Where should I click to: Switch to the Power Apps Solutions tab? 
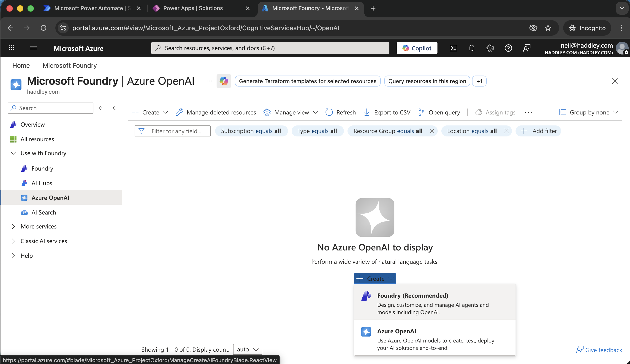pos(193,8)
